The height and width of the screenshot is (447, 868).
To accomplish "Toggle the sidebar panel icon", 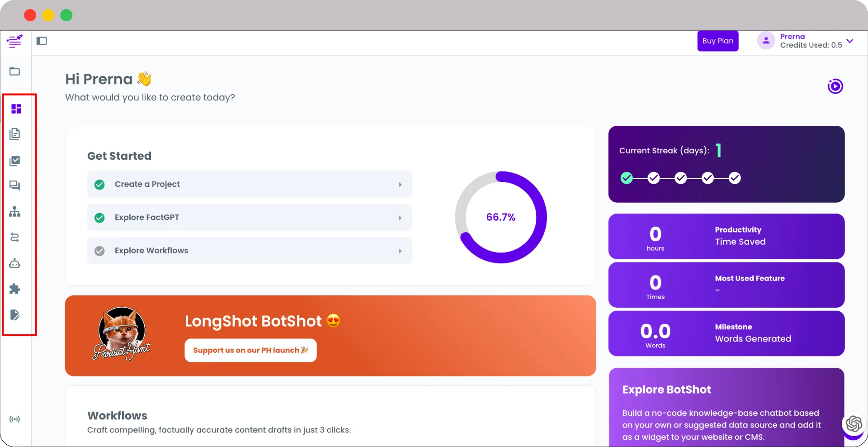I will pyautogui.click(x=42, y=41).
